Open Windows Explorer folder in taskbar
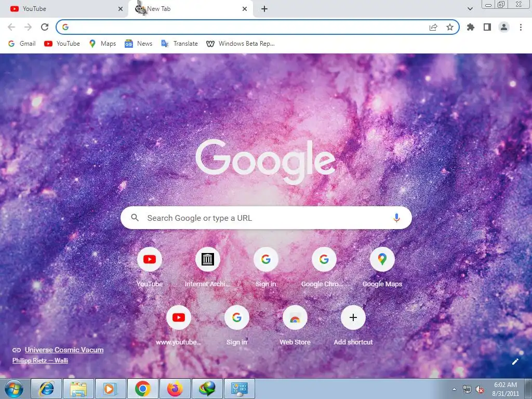532x399 pixels. (x=78, y=389)
